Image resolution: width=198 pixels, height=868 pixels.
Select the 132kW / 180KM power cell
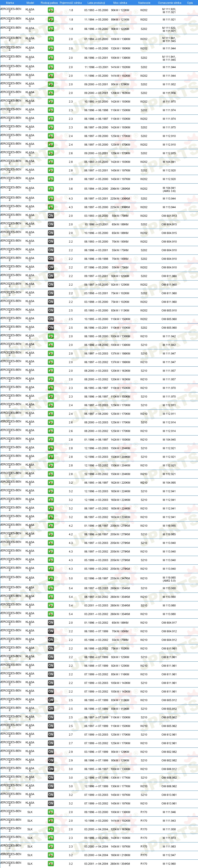click(x=120, y=48)
